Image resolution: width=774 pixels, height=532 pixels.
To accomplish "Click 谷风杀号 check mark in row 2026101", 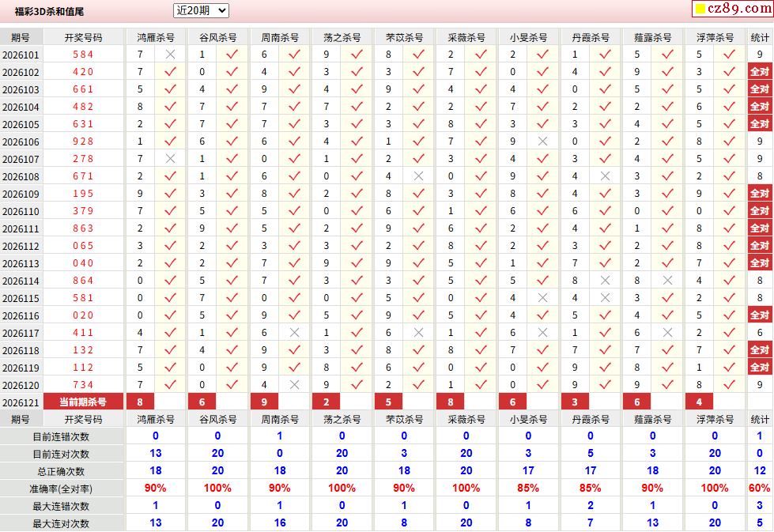I will point(232,55).
